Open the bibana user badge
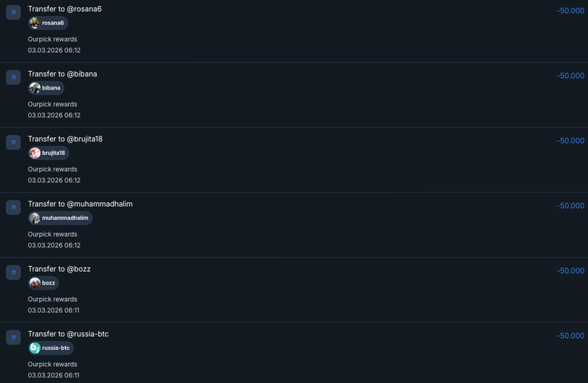 point(46,88)
